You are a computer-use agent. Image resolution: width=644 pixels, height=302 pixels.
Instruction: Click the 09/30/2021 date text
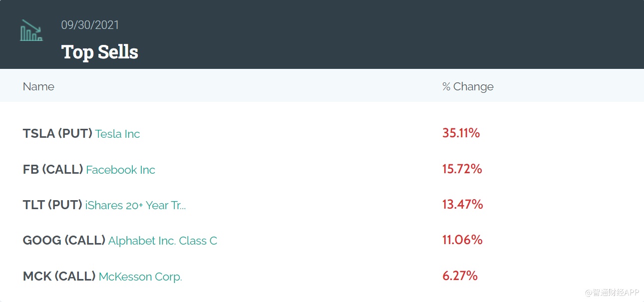click(90, 25)
